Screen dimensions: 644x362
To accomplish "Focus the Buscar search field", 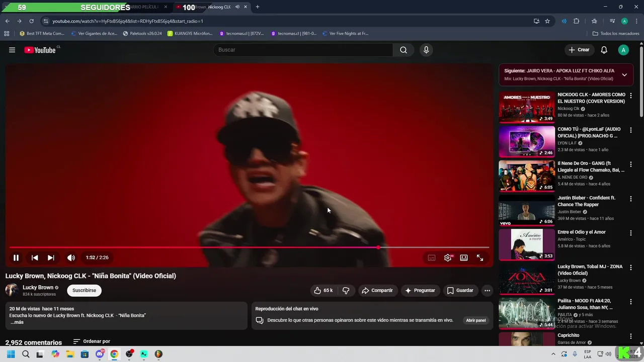I will 303,50.
